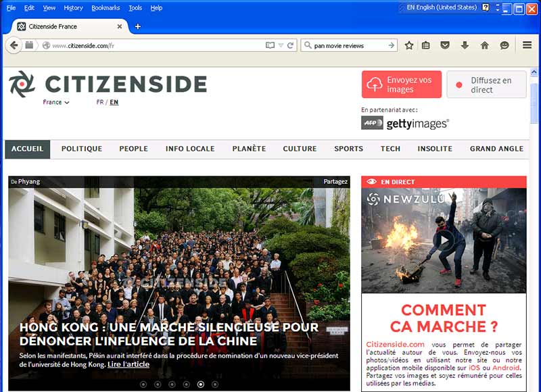Open the GRAND ANGLE section
Screen dimensions: 541x392
(496, 149)
